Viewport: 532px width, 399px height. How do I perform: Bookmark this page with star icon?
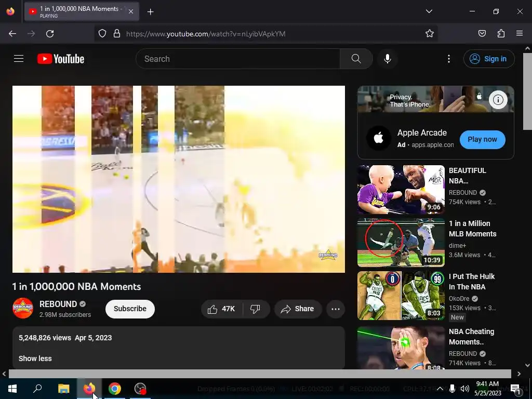[x=430, y=34]
